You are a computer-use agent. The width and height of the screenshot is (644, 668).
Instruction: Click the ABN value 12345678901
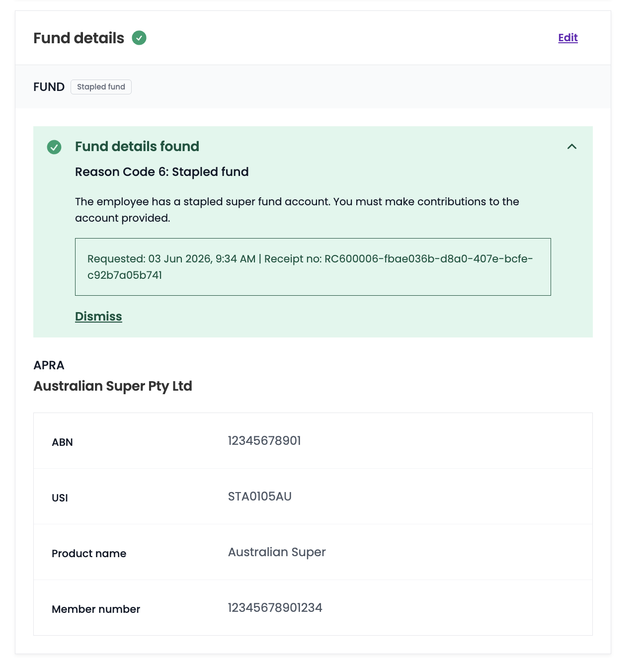[x=264, y=441]
